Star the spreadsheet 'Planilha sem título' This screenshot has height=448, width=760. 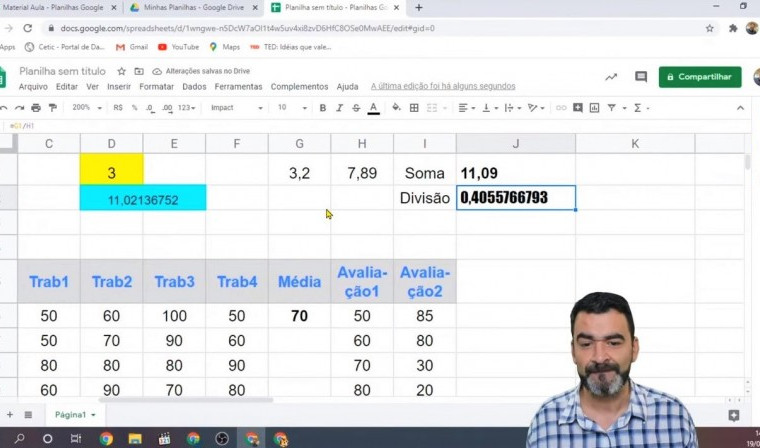point(121,71)
